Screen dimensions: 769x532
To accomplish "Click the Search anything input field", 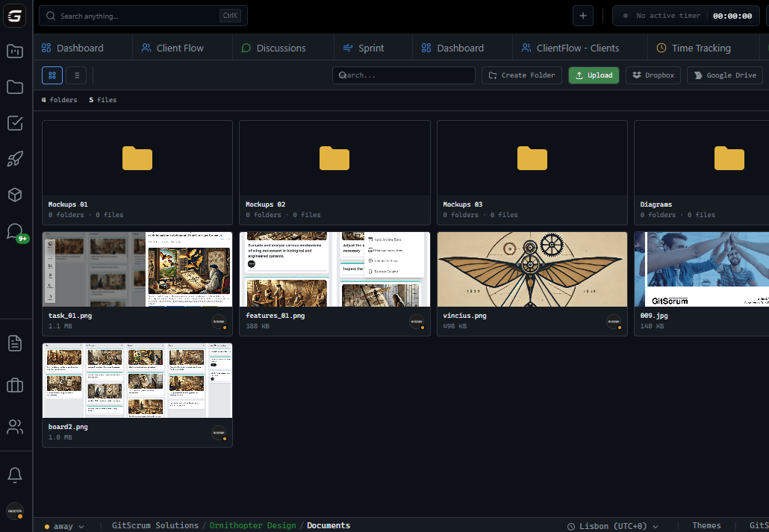I will click(x=142, y=15).
